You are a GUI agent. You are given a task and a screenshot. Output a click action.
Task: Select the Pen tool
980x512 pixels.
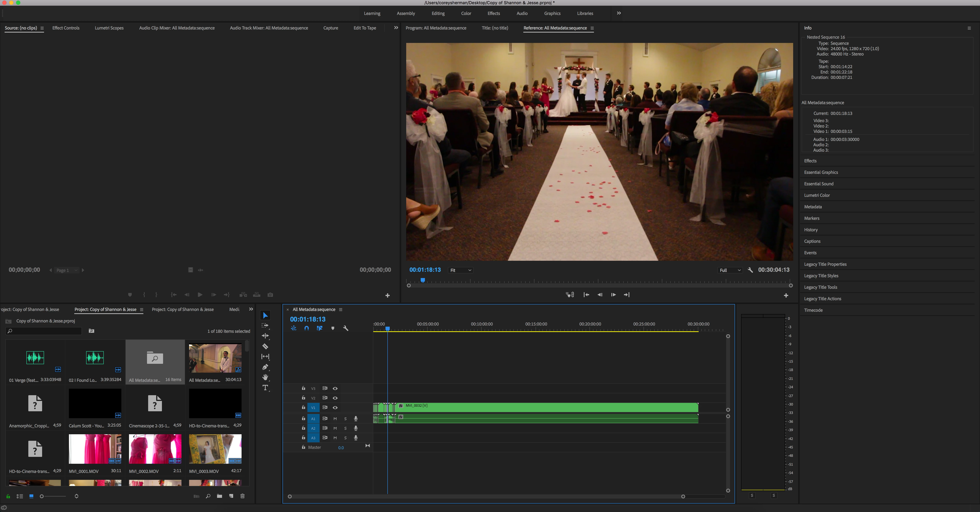[265, 367]
